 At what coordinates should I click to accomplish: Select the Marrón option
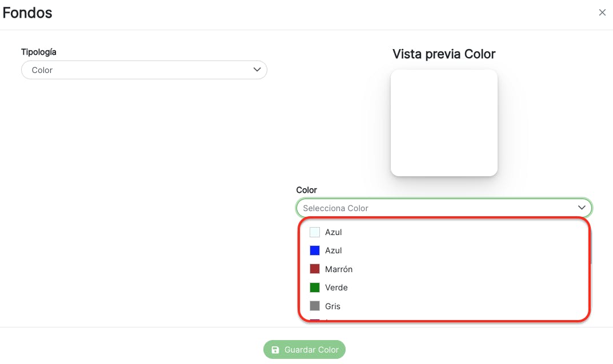(339, 269)
